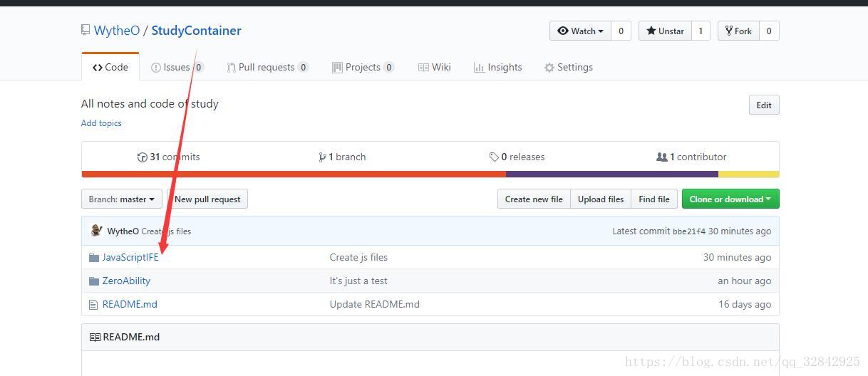Open the WytheO user link
The height and width of the screenshot is (376, 868).
pyautogui.click(x=117, y=31)
